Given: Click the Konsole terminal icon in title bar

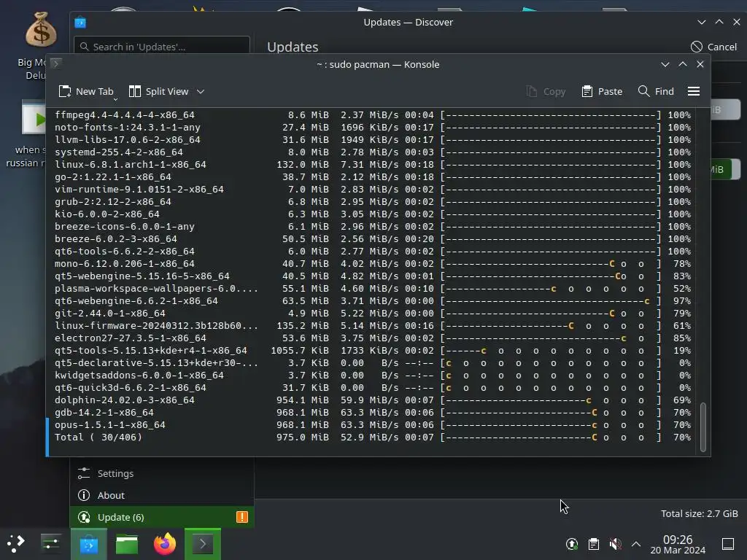Looking at the screenshot, I should [x=55, y=63].
